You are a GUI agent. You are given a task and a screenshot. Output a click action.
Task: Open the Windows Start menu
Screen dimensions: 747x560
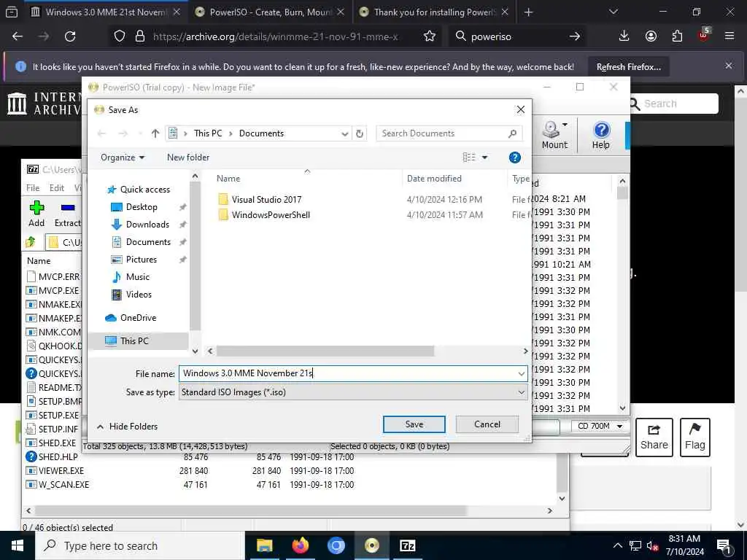coord(18,545)
